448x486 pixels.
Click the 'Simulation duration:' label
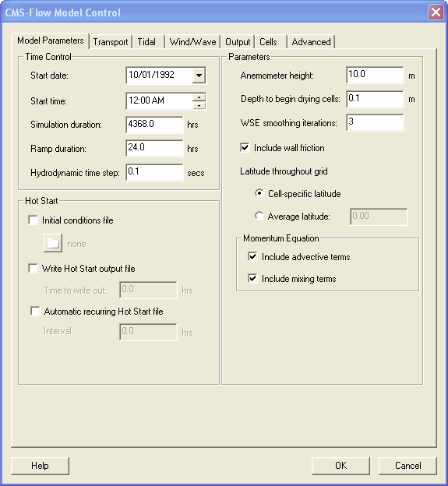click(x=66, y=125)
